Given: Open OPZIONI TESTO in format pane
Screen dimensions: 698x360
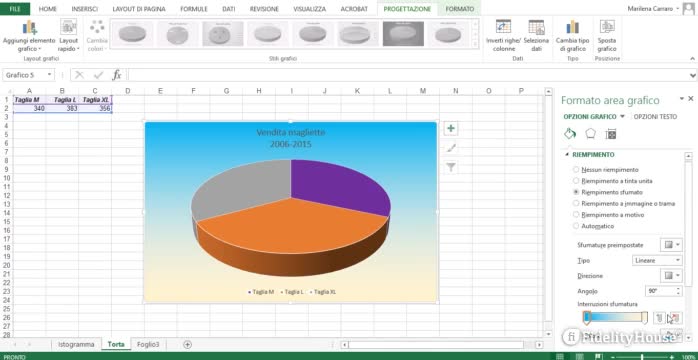Looking at the screenshot, I should [x=655, y=117].
